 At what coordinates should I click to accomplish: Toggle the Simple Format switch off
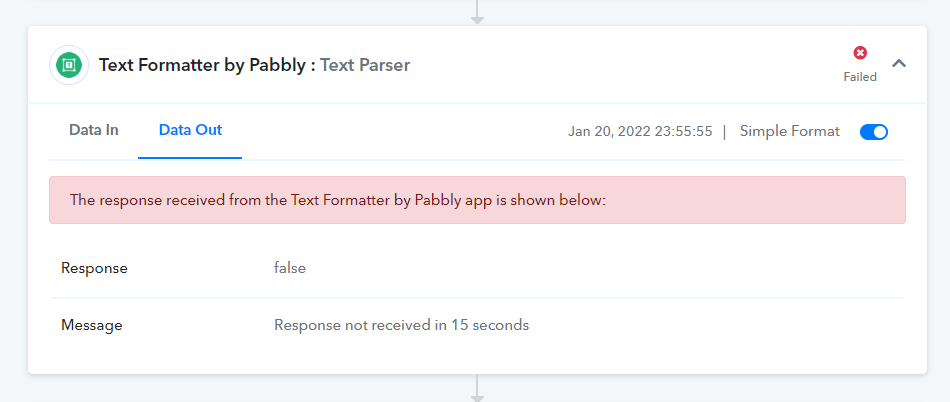pos(874,132)
